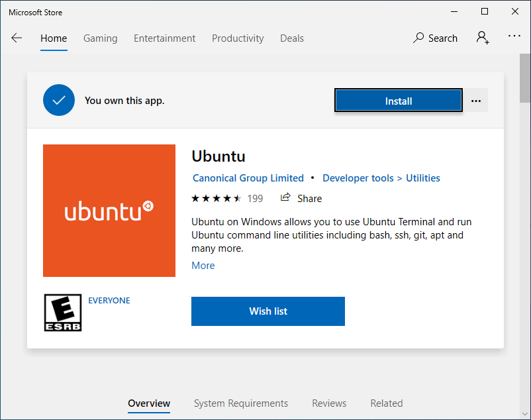Screen dimensions: 531x420
Task: Click the Ubuntu app title
Action: (218, 156)
